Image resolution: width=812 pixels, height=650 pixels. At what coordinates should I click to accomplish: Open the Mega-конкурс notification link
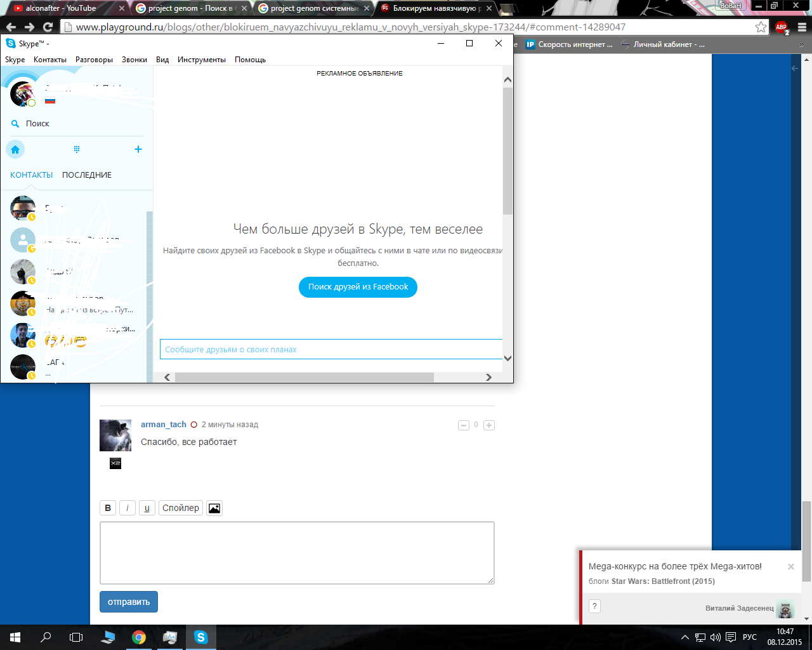click(x=675, y=566)
